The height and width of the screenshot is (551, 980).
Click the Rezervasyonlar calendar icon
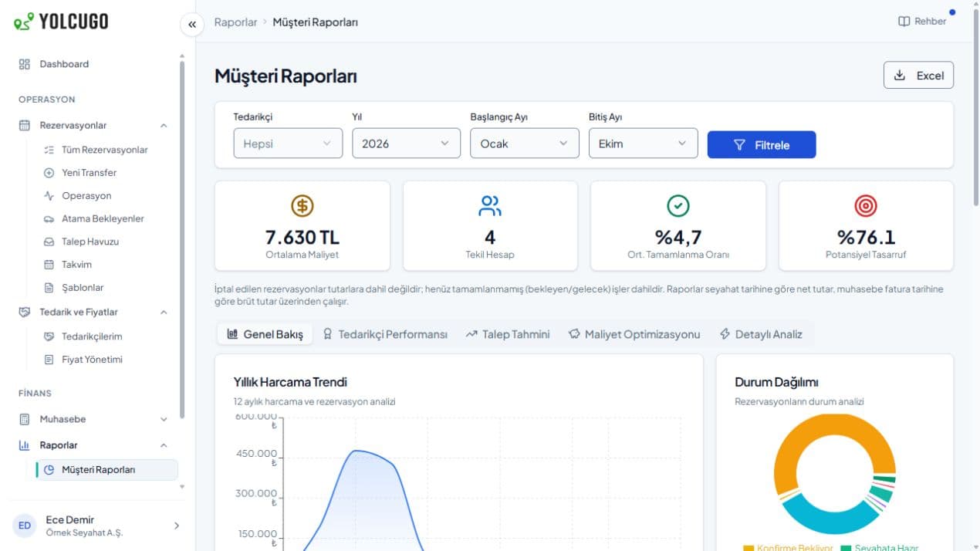[25, 125]
